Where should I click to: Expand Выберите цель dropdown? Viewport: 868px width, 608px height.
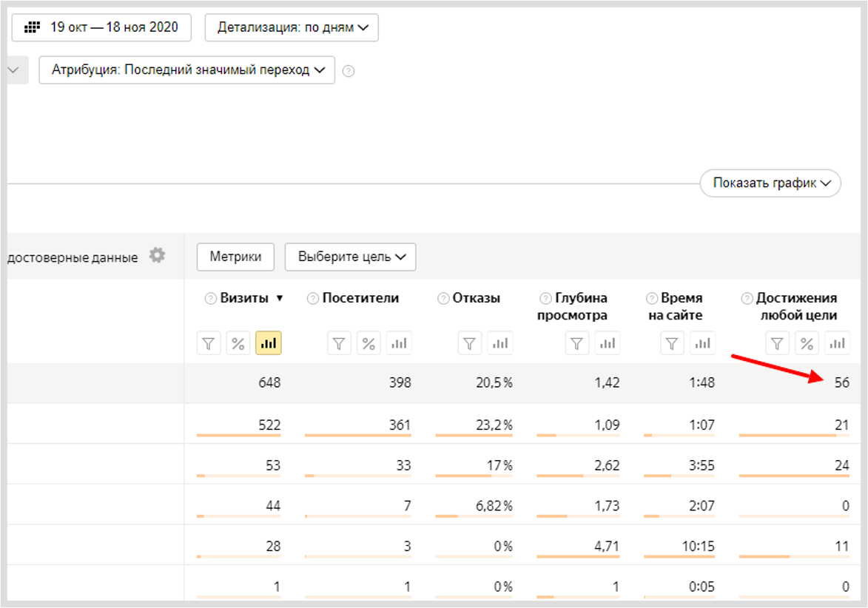[x=350, y=257]
